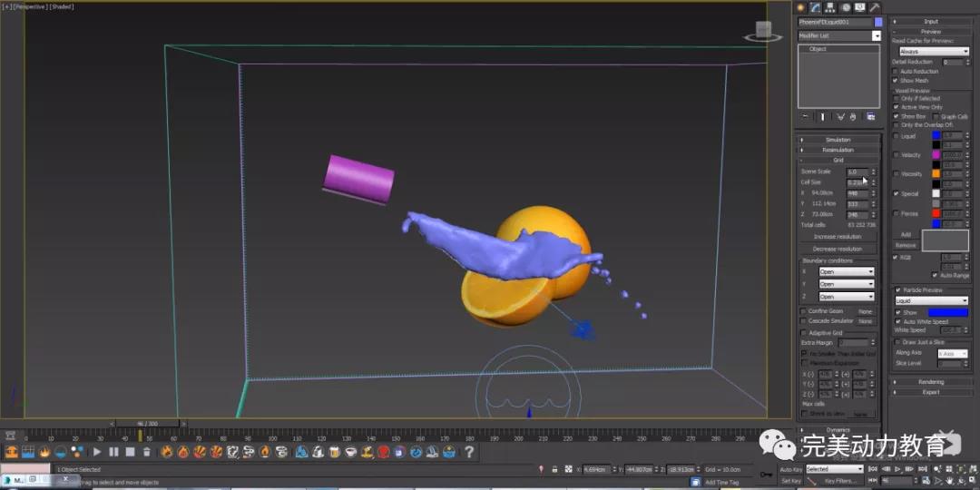Toggle the Show Mesh checkbox

(x=896, y=81)
